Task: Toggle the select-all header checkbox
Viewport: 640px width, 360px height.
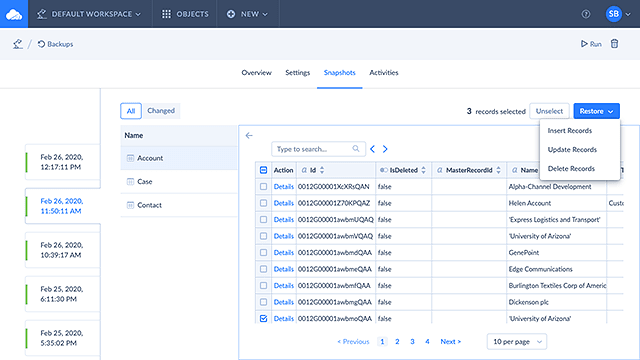Action: pyautogui.click(x=263, y=170)
